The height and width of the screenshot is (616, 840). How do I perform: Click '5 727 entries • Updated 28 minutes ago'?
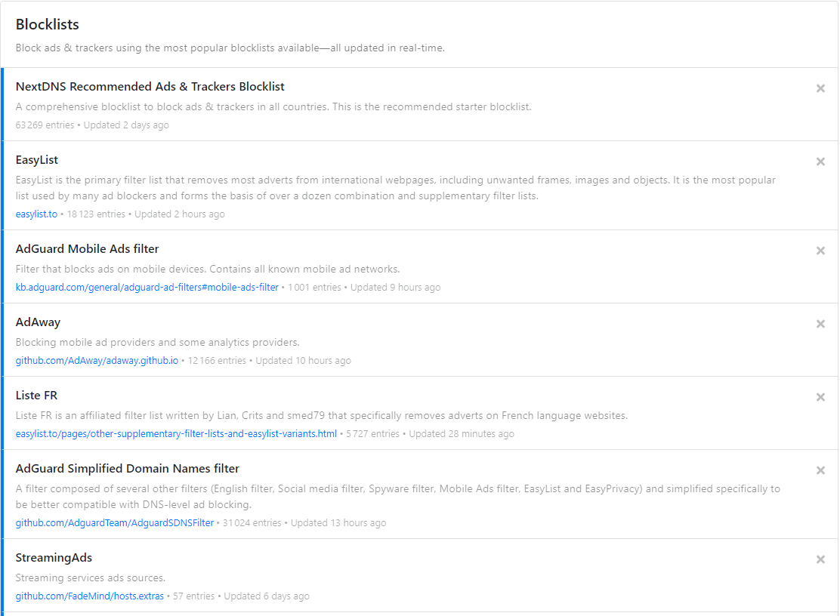pos(430,434)
